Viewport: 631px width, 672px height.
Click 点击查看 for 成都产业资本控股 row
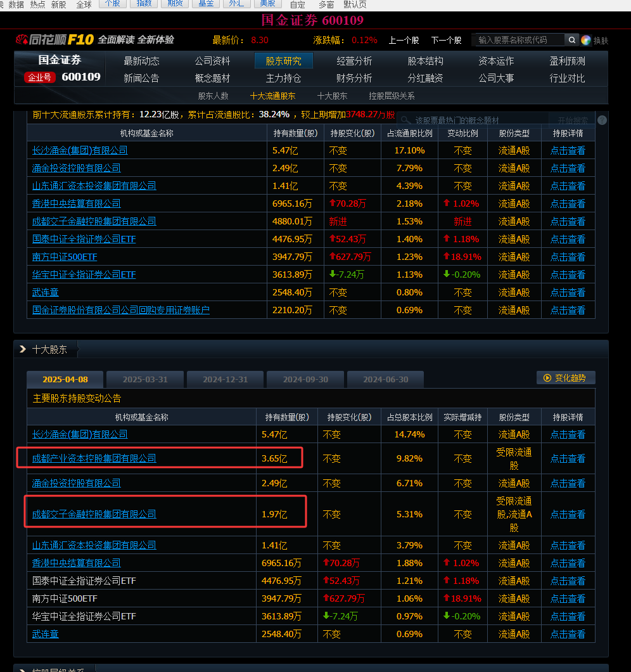(x=568, y=458)
